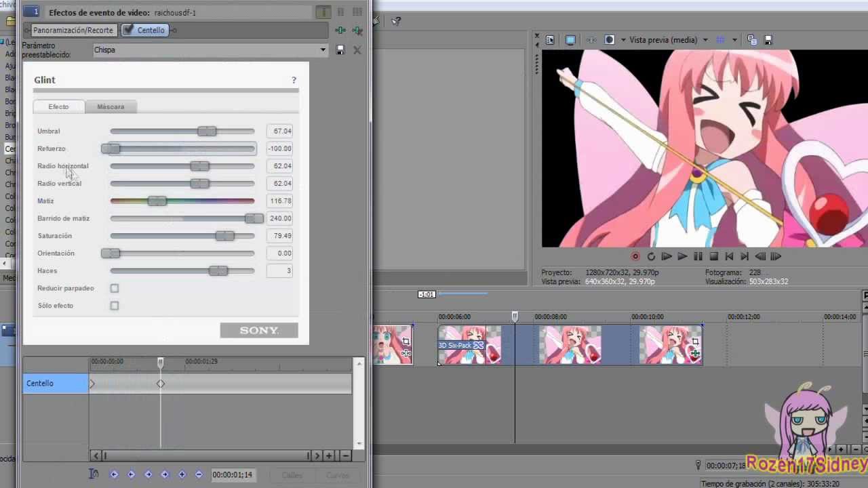
Task: Copy snapshot to clipboard icon
Action: pyautogui.click(x=752, y=40)
